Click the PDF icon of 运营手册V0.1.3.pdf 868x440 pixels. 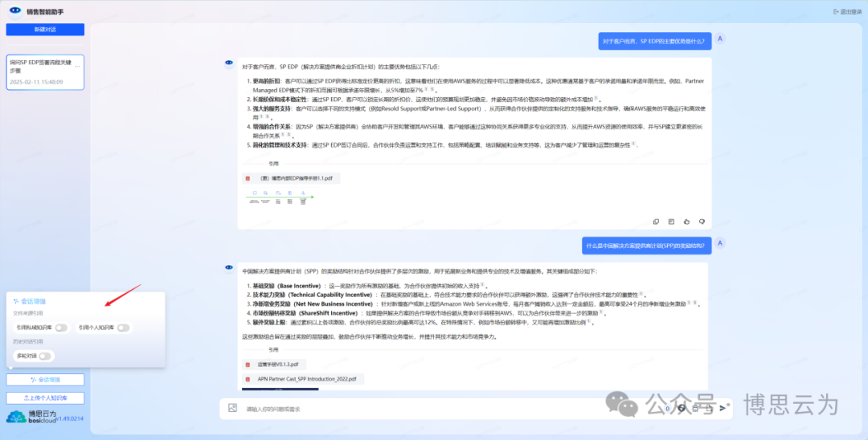click(248, 365)
